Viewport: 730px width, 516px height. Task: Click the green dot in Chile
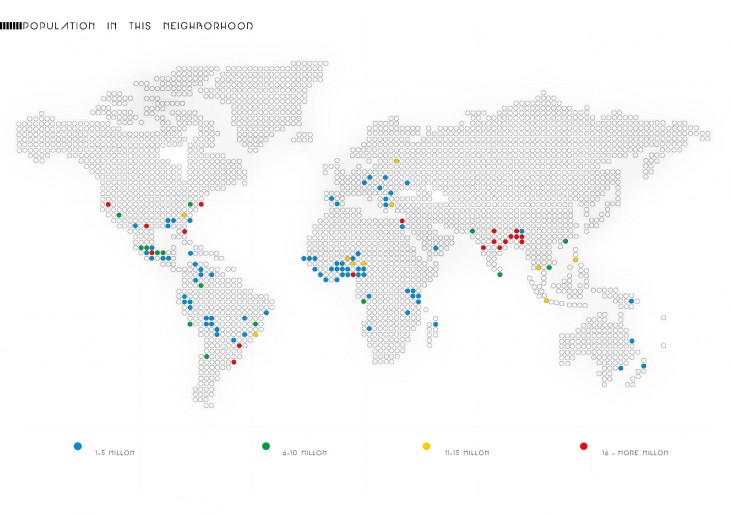tap(206, 356)
